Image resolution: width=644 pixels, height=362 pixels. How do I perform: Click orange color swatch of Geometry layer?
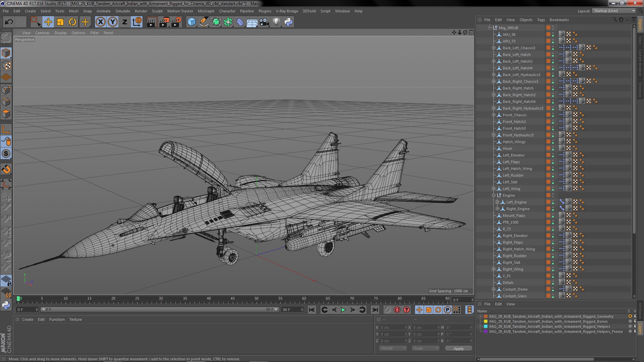point(485,316)
